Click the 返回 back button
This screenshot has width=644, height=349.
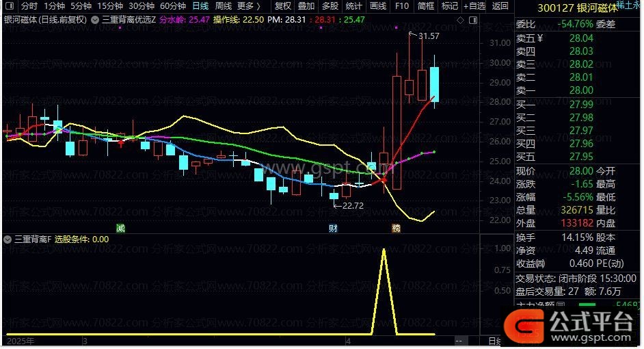point(500,6)
